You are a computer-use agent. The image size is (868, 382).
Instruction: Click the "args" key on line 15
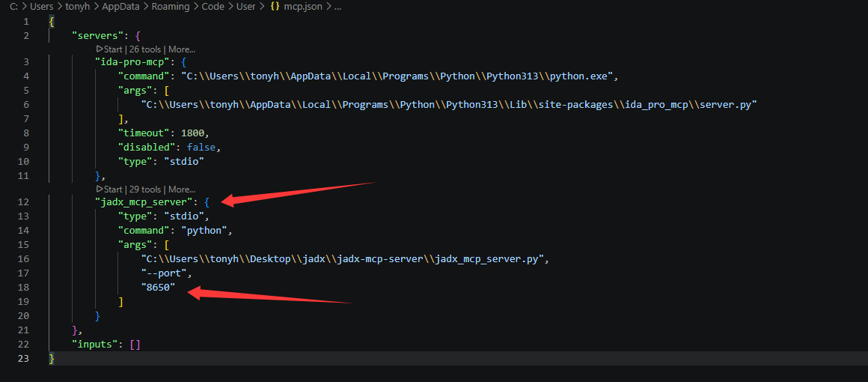click(135, 244)
